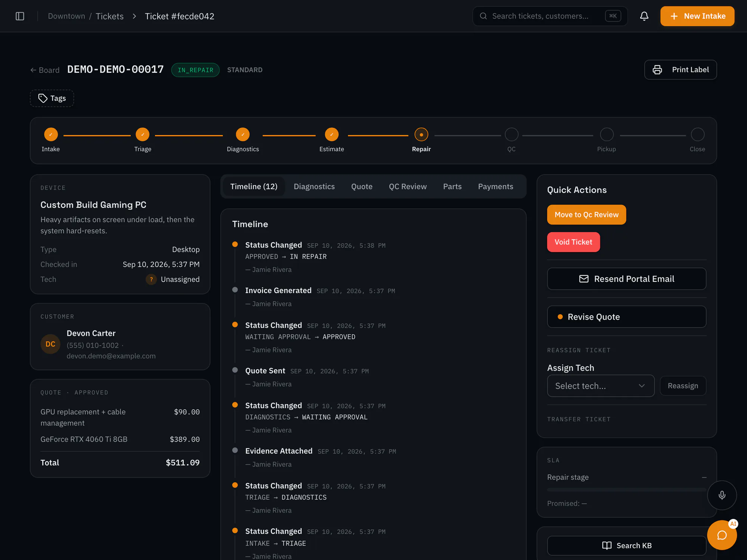Click the Repair stage SLA progress bar
The height and width of the screenshot is (560, 747).
(x=626, y=489)
